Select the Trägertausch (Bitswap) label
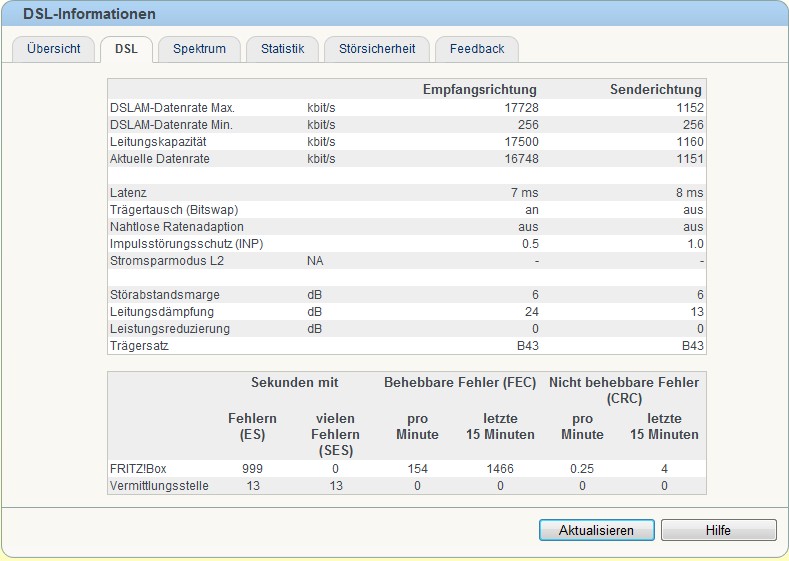 174,210
